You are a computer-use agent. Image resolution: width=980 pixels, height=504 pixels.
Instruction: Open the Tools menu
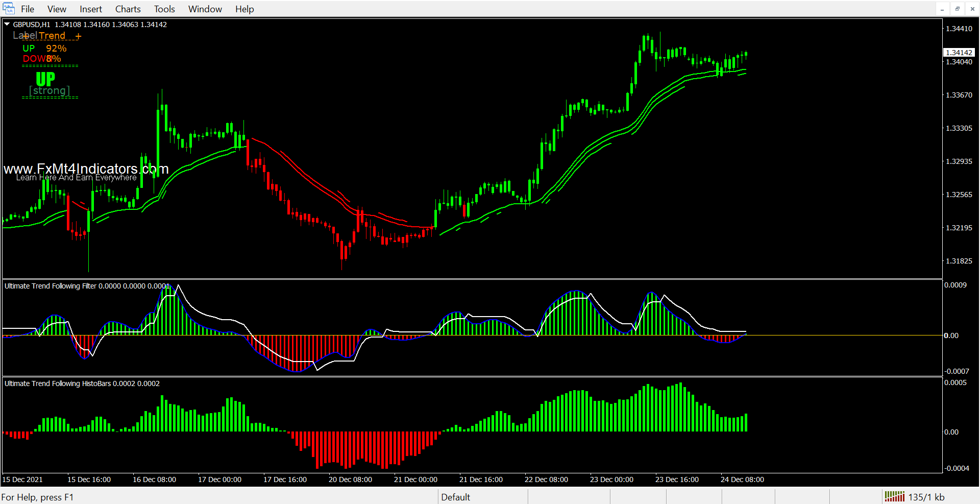[x=164, y=9]
